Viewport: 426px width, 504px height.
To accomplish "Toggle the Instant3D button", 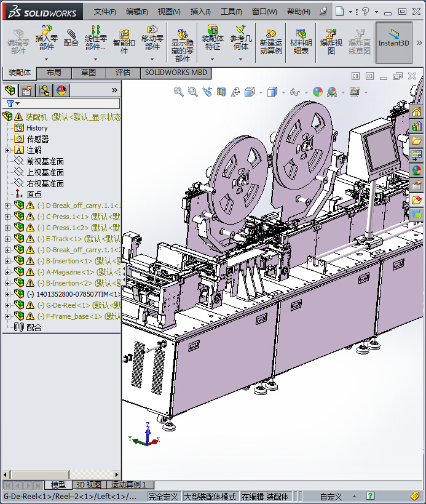I will click(393, 42).
